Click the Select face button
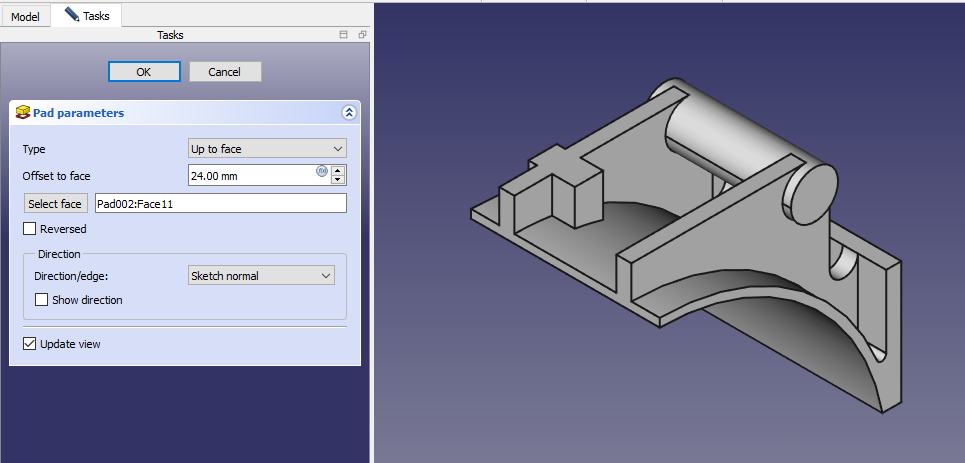This screenshot has width=965, height=463. (56, 204)
